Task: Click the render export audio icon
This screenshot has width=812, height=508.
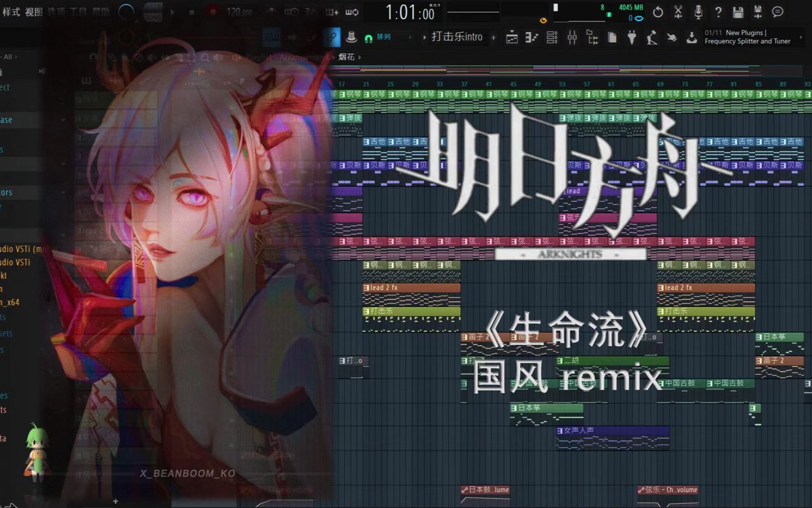Action: pyautogui.click(x=758, y=12)
